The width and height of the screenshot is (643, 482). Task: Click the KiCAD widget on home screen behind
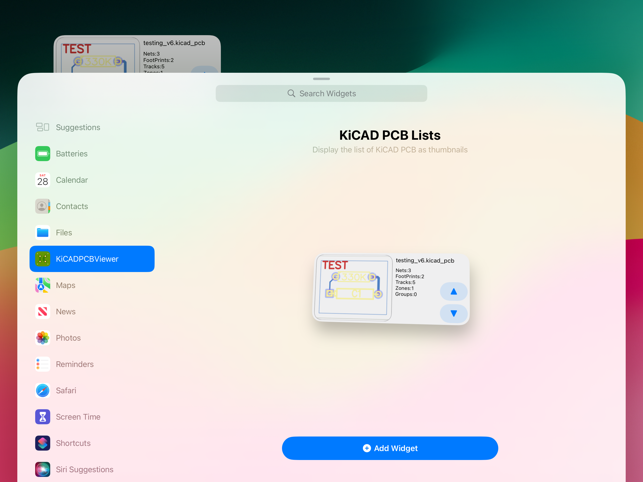pyautogui.click(x=137, y=54)
